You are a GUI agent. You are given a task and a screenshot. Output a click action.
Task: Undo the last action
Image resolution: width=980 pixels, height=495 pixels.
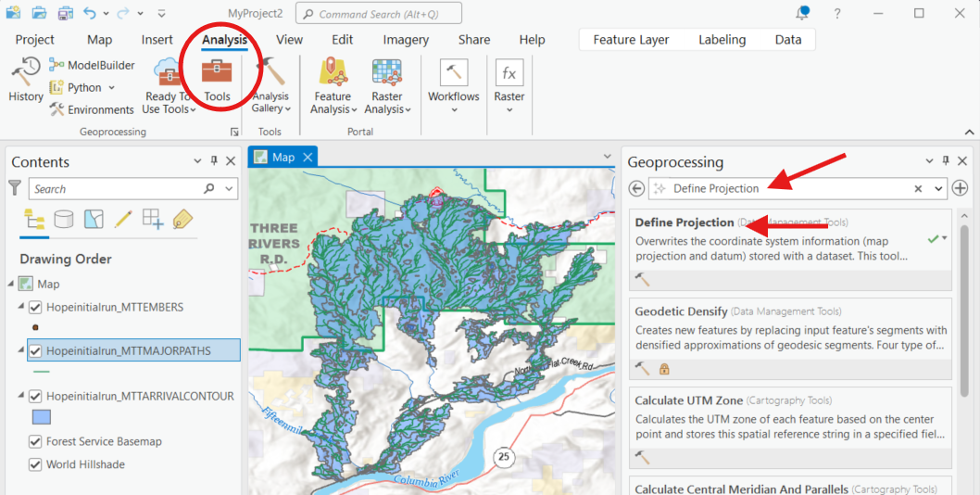point(91,13)
